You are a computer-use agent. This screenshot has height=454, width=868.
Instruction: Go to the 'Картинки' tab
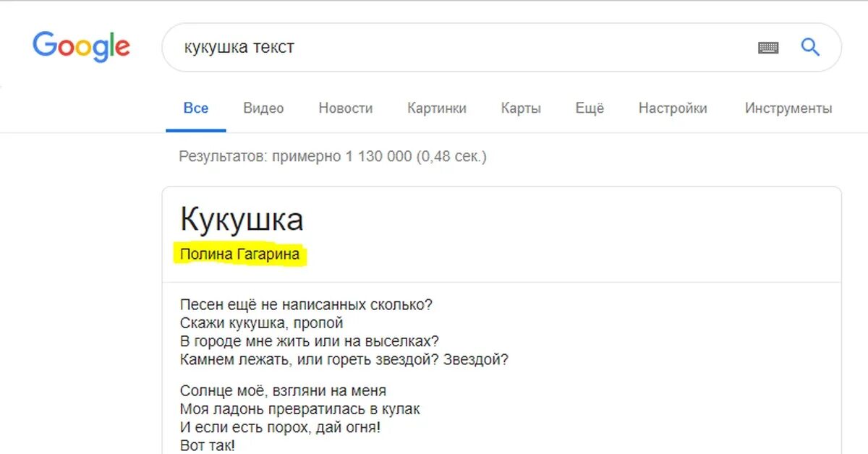(x=437, y=108)
